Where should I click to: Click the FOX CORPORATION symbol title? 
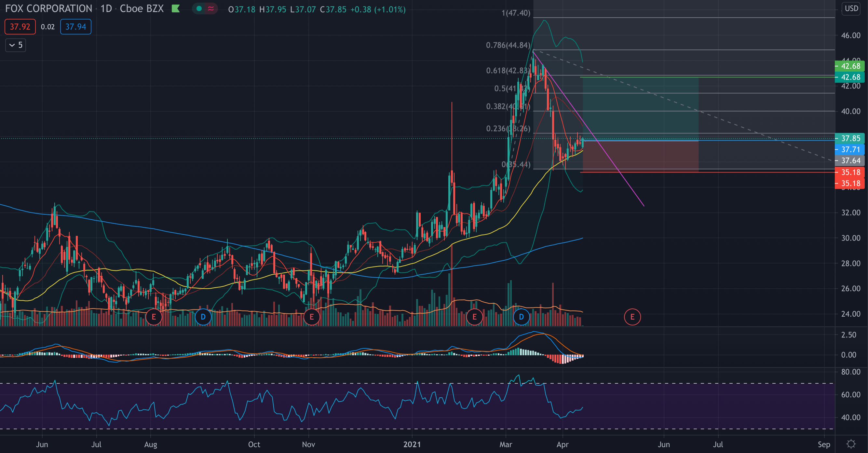coord(48,8)
